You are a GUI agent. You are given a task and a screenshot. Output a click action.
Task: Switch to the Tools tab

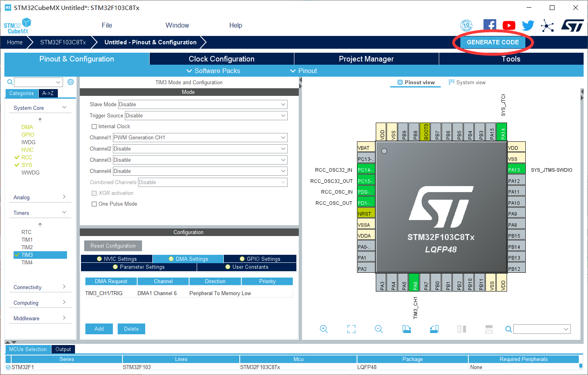click(x=511, y=59)
